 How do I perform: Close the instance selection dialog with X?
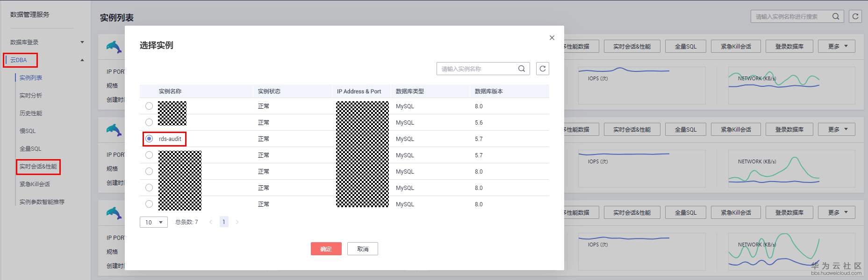(552, 38)
